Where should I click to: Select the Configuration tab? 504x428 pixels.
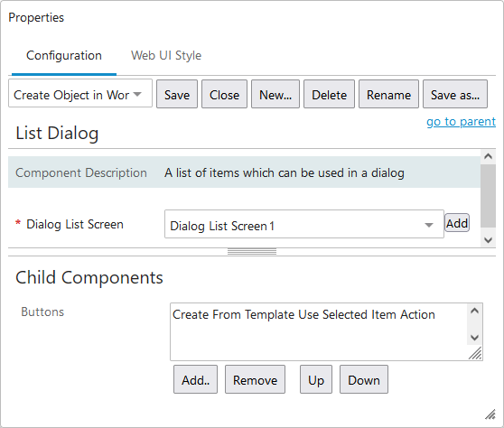(64, 56)
